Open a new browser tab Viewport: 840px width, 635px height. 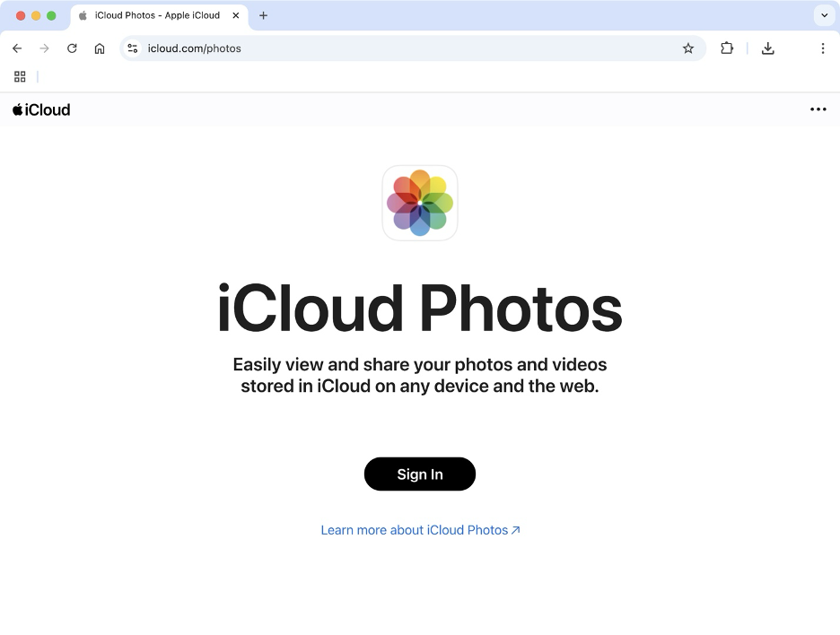263,15
